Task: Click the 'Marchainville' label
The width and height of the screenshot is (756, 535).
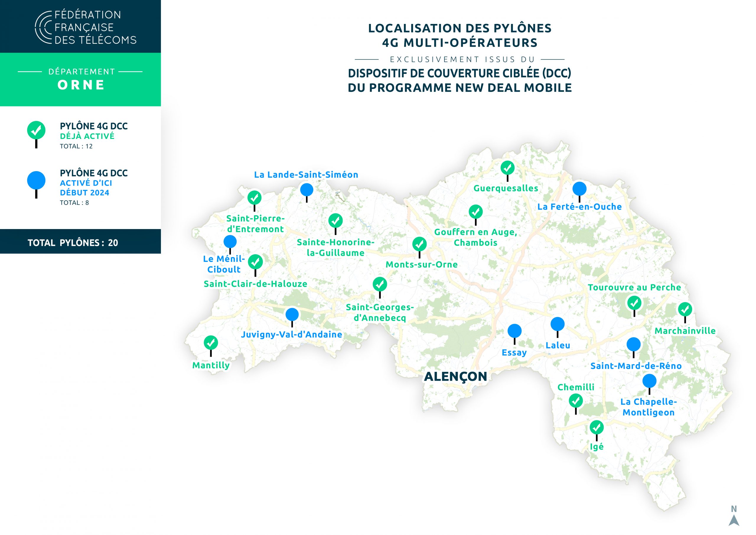Action: (x=685, y=331)
